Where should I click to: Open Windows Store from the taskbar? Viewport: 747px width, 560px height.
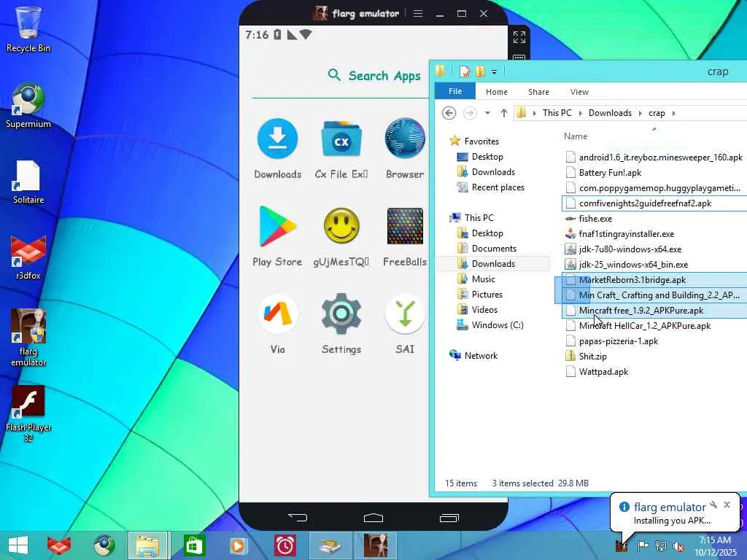pyautogui.click(x=194, y=545)
